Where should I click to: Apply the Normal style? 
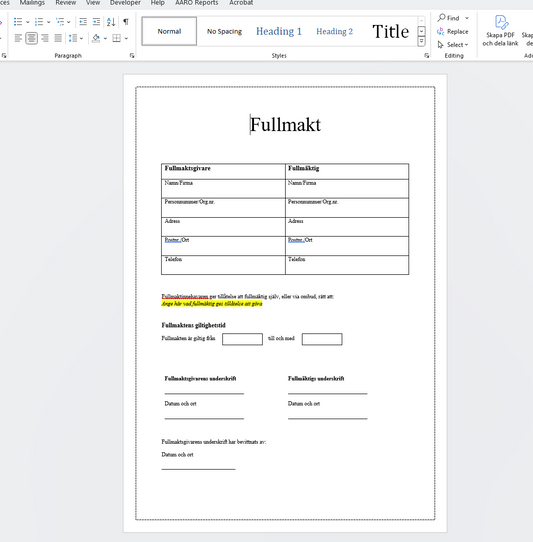tap(169, 31)
